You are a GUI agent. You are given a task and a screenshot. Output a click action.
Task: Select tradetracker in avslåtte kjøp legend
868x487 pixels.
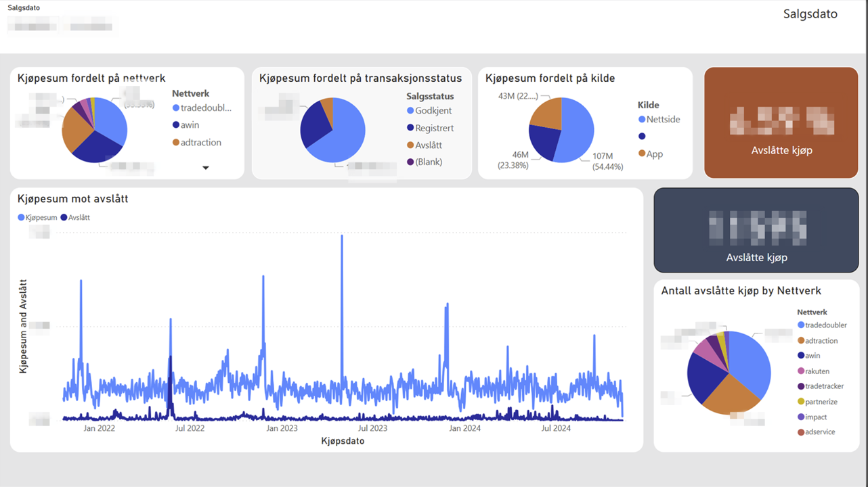pos(824,387)
